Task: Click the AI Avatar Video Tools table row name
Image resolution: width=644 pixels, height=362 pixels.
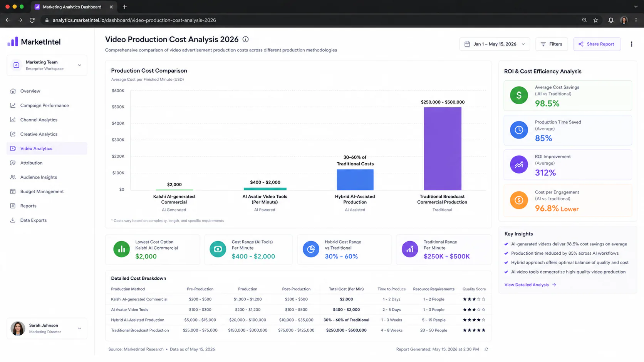Action: tap(129, 310)
